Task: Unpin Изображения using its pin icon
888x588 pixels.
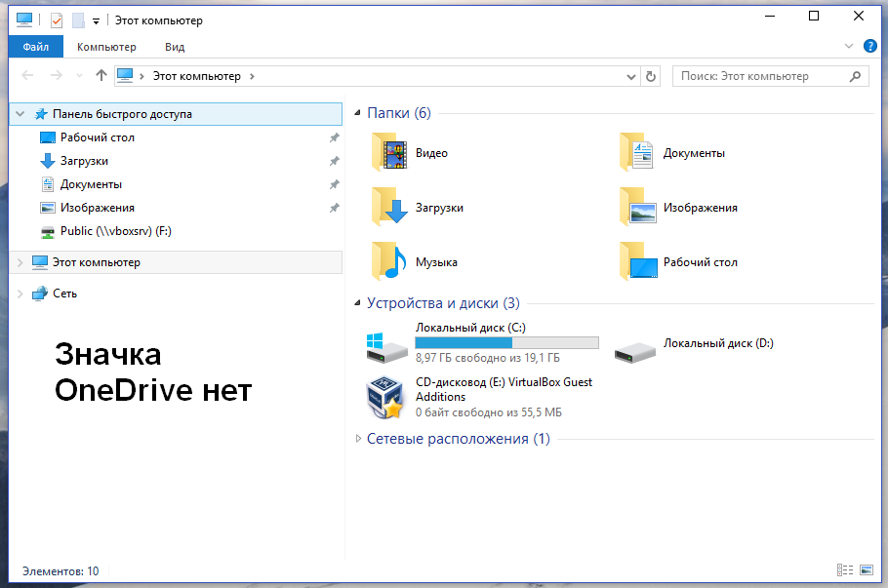Action: pyautogui.click(x=334, y=208)
